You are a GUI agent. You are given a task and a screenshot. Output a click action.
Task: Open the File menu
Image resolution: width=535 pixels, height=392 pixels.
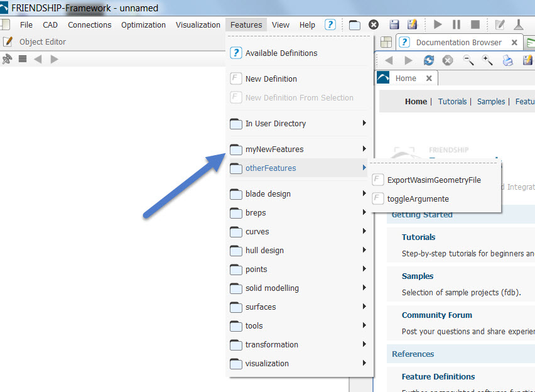click(26, 25)
